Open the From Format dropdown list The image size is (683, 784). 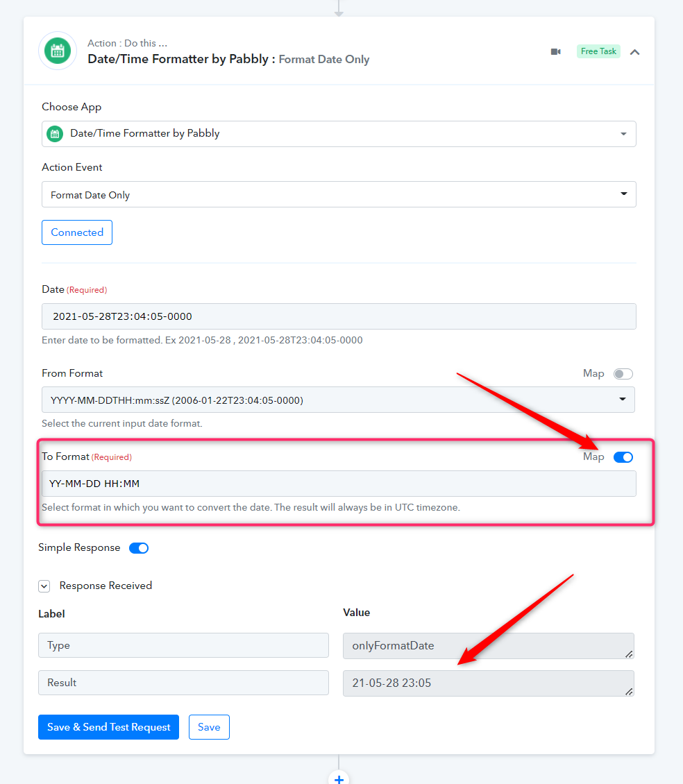(338, 400)
